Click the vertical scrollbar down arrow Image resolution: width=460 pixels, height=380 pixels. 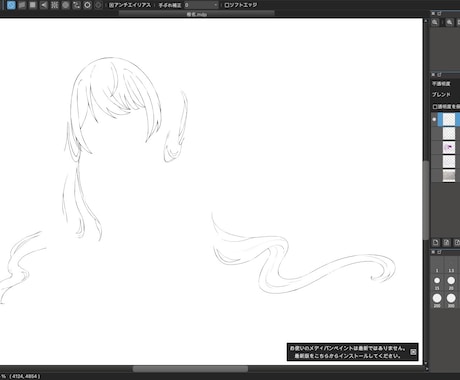click(426, 363)
